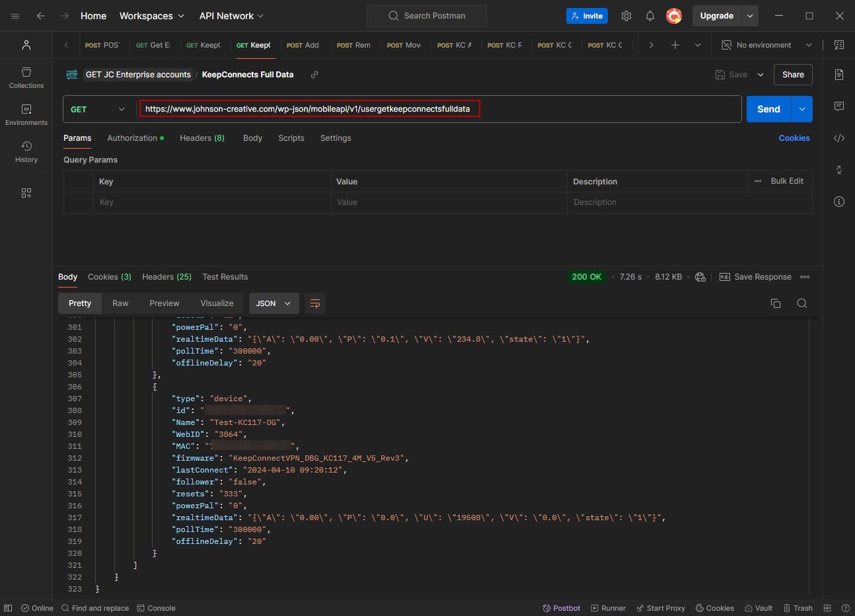Open the Test Results tab

[x=225, y=277]
